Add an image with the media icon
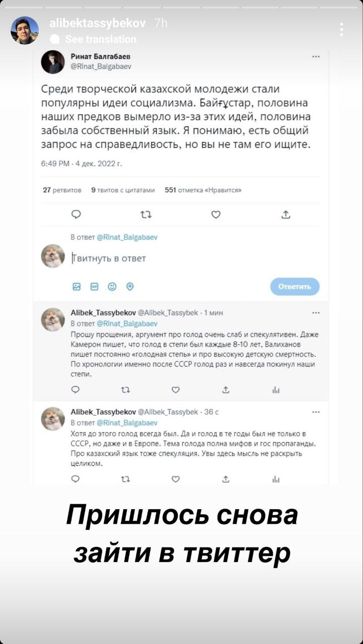Viewport: 363px width, 644px height. pos(77,287)
